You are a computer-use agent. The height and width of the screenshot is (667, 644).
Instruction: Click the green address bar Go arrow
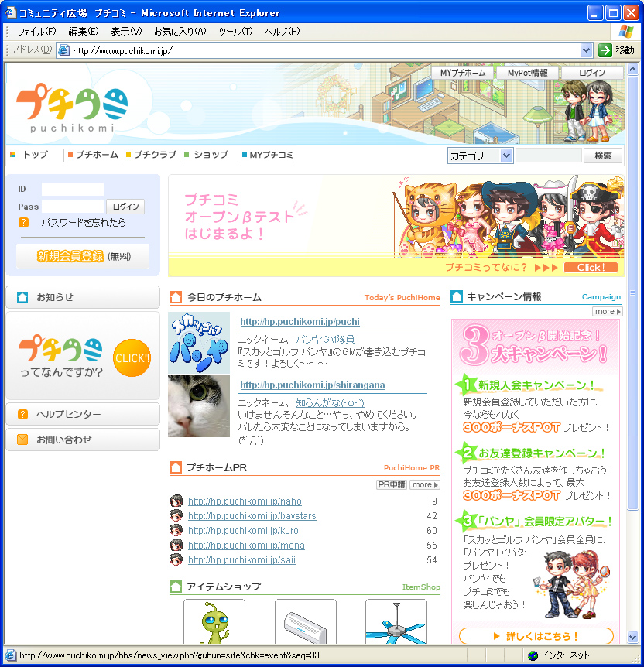(605, 50)
